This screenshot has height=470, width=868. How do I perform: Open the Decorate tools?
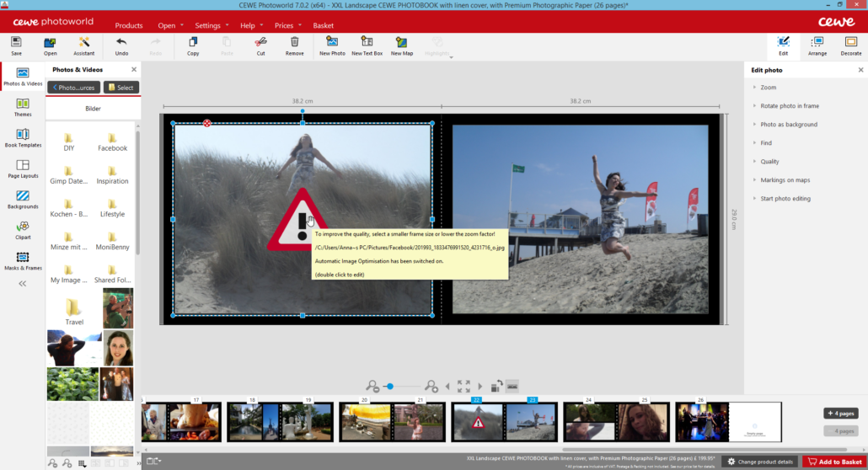pyautogui.click(x=851, y=46)
